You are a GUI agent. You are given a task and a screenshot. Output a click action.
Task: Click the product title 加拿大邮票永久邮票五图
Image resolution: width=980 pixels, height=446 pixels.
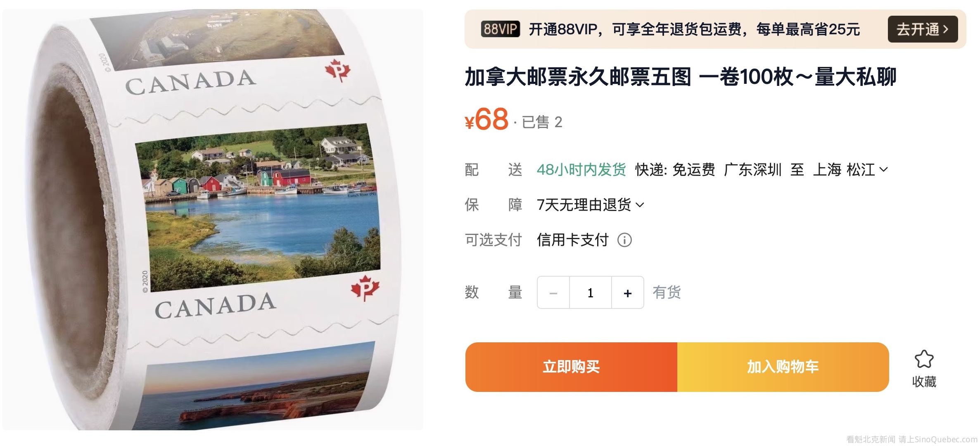(578, 77)
